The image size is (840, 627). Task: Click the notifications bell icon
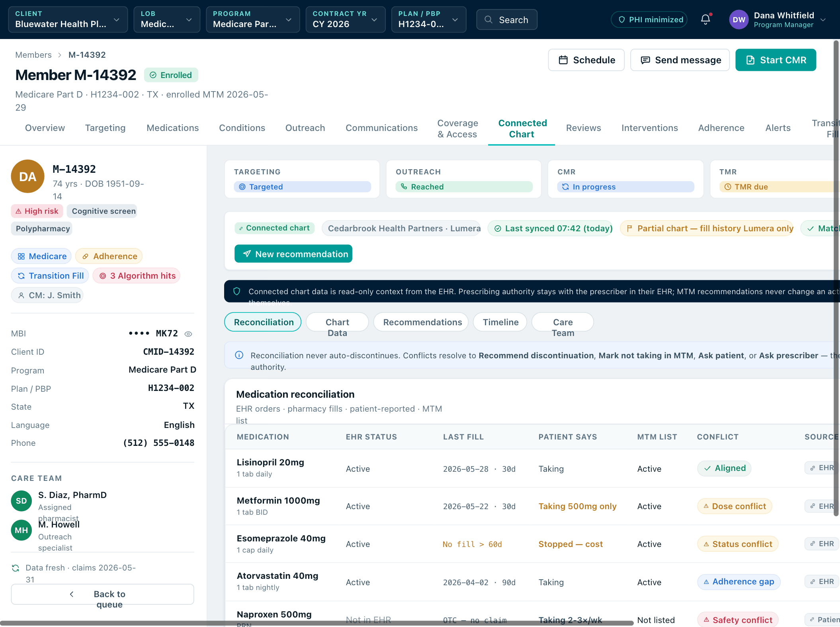tap(705, 20)
